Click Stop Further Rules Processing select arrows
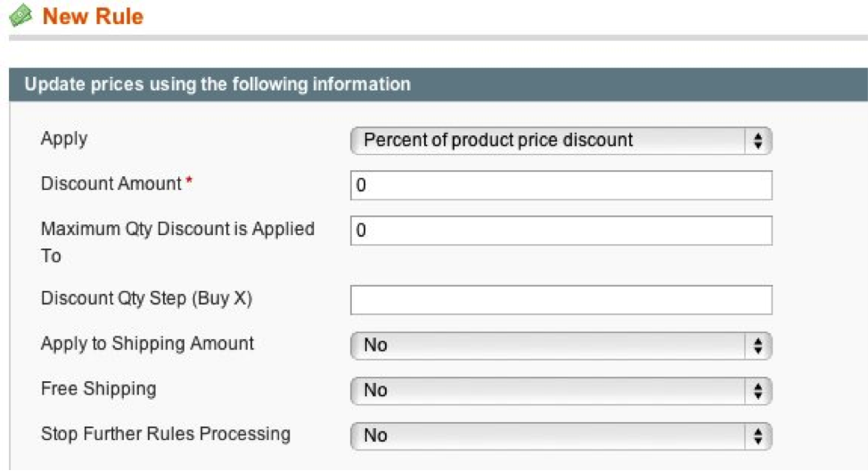The width and height of the screenshot is (868, 471). 757,436
